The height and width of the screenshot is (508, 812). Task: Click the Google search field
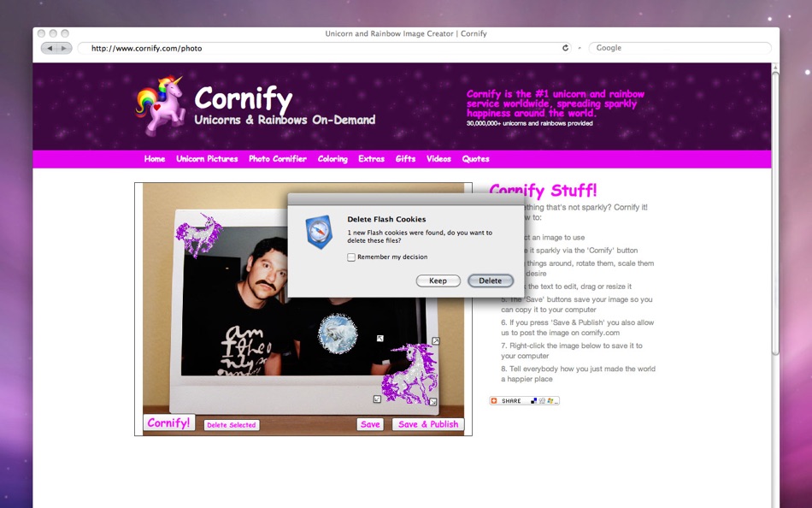click(680, 48)
